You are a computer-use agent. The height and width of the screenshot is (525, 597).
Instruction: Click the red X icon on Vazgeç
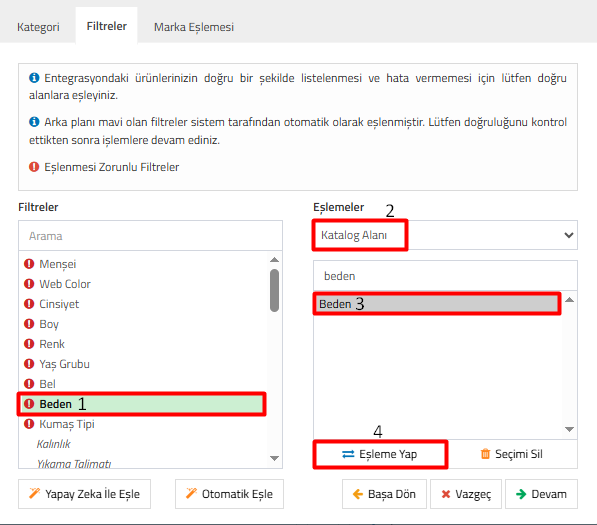(446, 494)
